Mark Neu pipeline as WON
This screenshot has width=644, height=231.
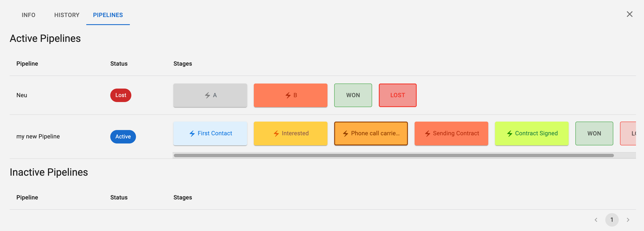point(353,95)
